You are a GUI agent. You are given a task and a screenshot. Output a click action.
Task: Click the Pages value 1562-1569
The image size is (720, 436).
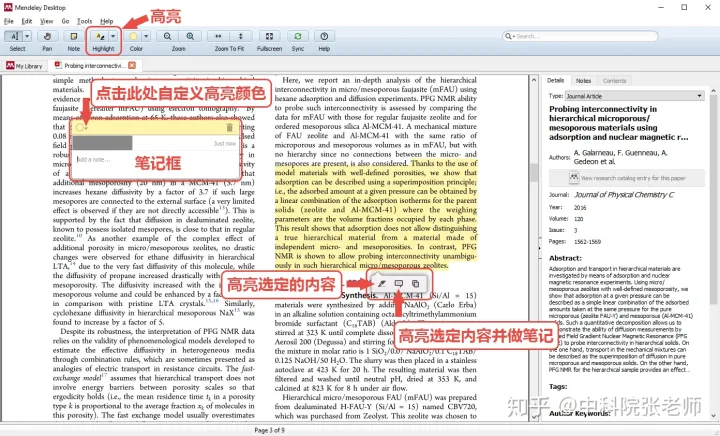pos(587,241)
